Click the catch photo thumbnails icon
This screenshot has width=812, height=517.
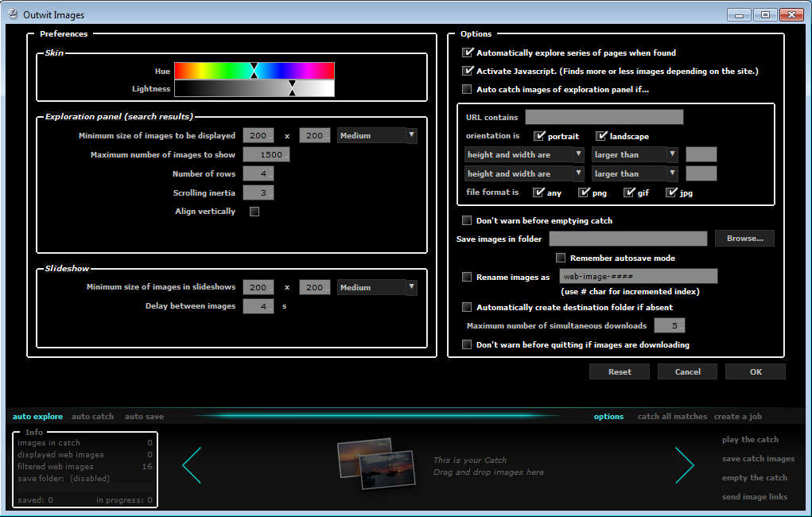[x=376, y=463]
